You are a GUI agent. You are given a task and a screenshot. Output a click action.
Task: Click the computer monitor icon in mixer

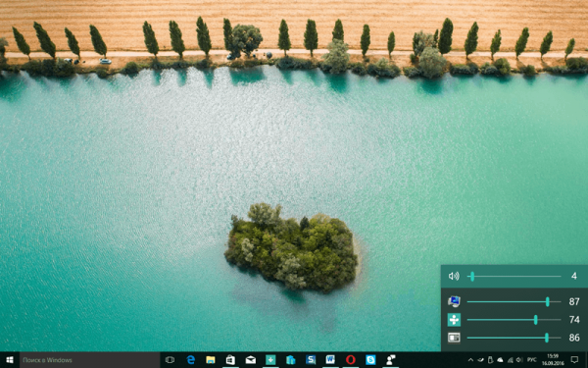(x=454, y=301)
